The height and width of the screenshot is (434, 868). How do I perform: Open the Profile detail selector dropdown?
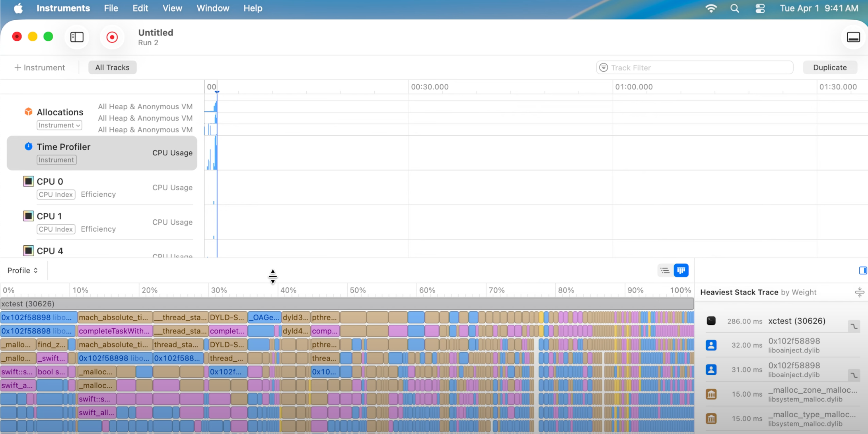[23, 270]
